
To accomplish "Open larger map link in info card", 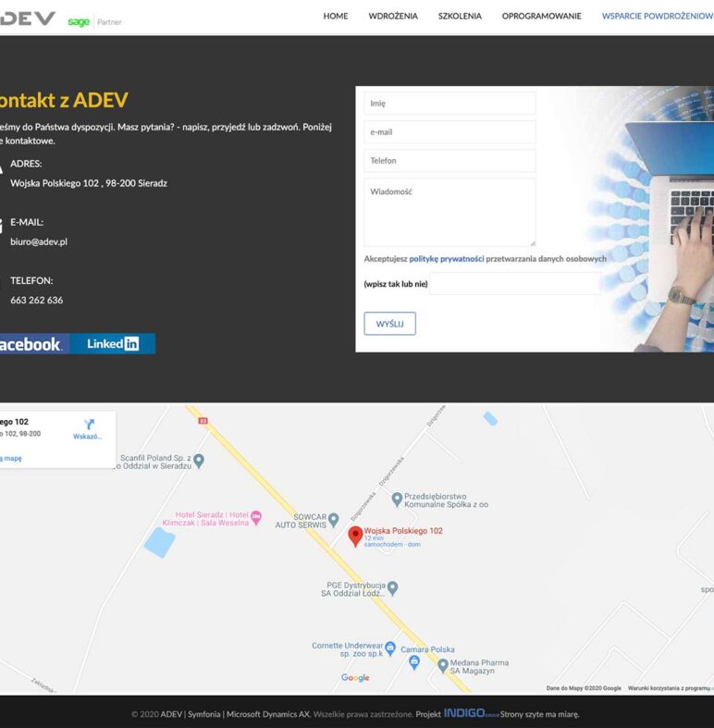I will click(x=11, y=458).
